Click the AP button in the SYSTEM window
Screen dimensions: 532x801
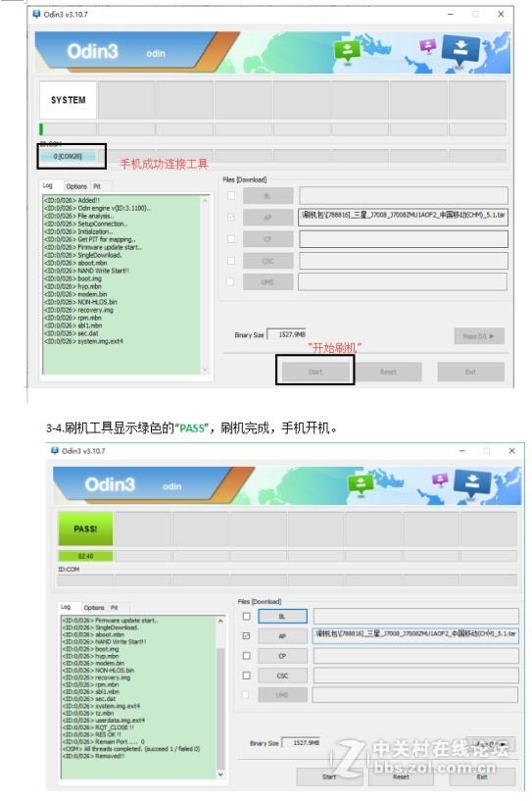(268, 218)
